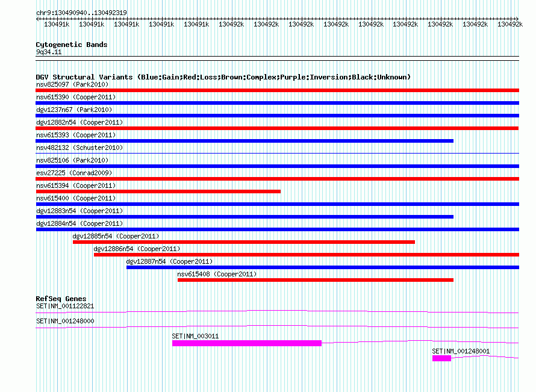Select the 9q34.11 band label
536x392 pixels.
[x=49, y=52]
